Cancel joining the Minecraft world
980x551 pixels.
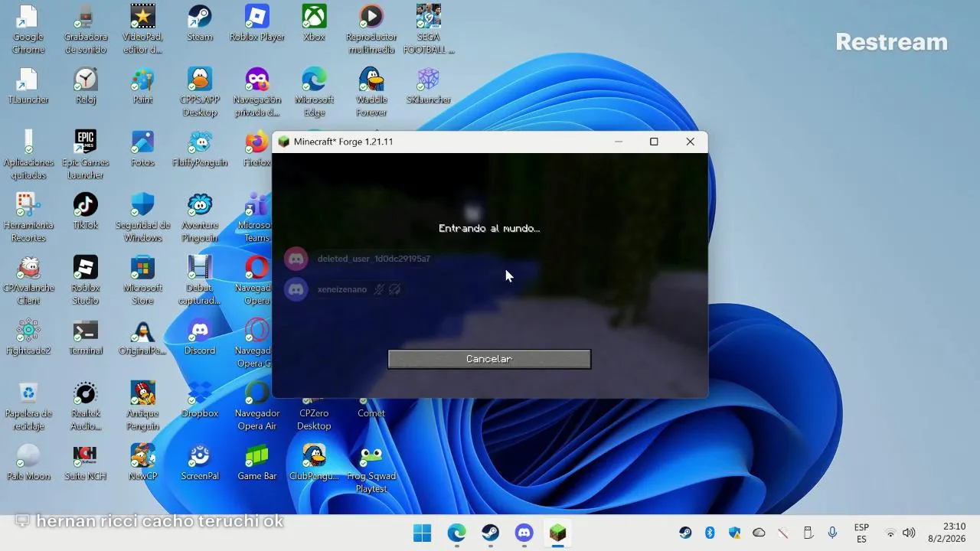[x=489, y=359]
